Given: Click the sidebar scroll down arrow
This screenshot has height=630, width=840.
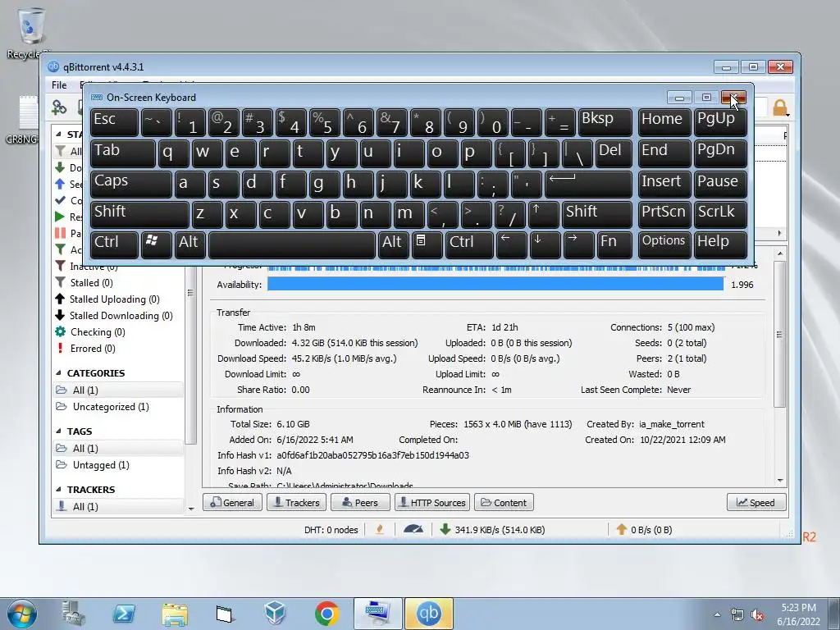Looking at the screenshot, I should click(x=191, y=509).
